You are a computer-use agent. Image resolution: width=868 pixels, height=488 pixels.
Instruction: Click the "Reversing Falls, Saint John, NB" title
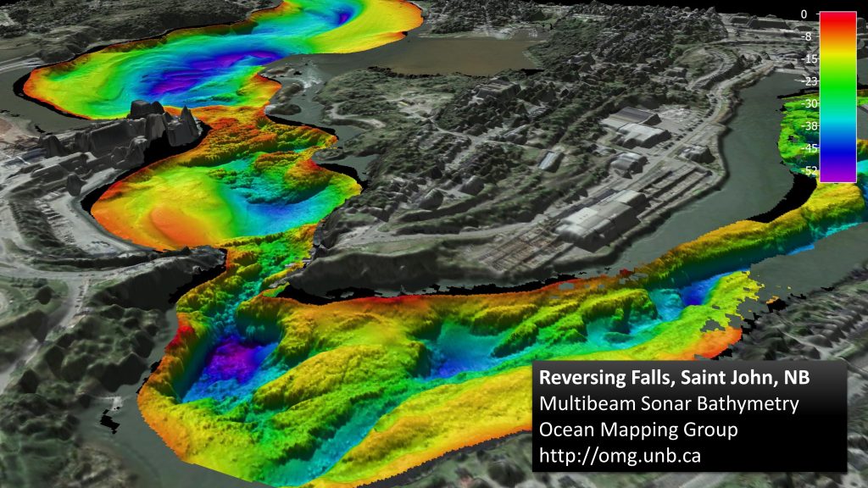[x=681, y=376]
